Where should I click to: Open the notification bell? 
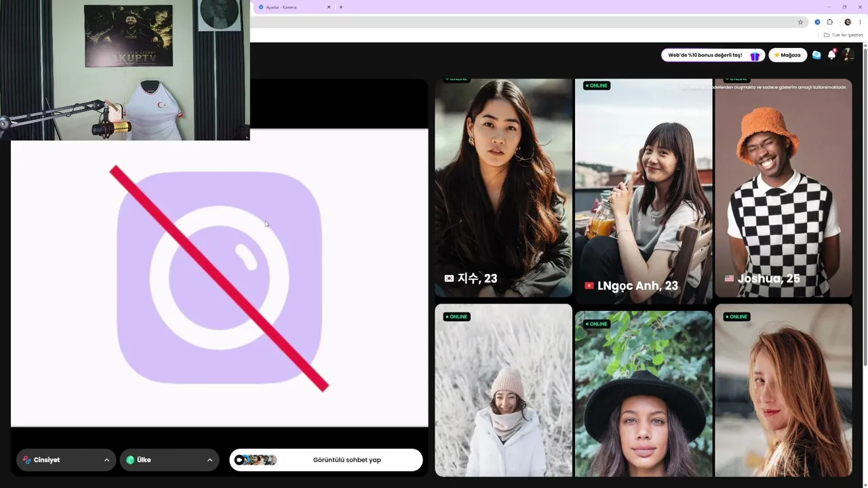(832, 55)
